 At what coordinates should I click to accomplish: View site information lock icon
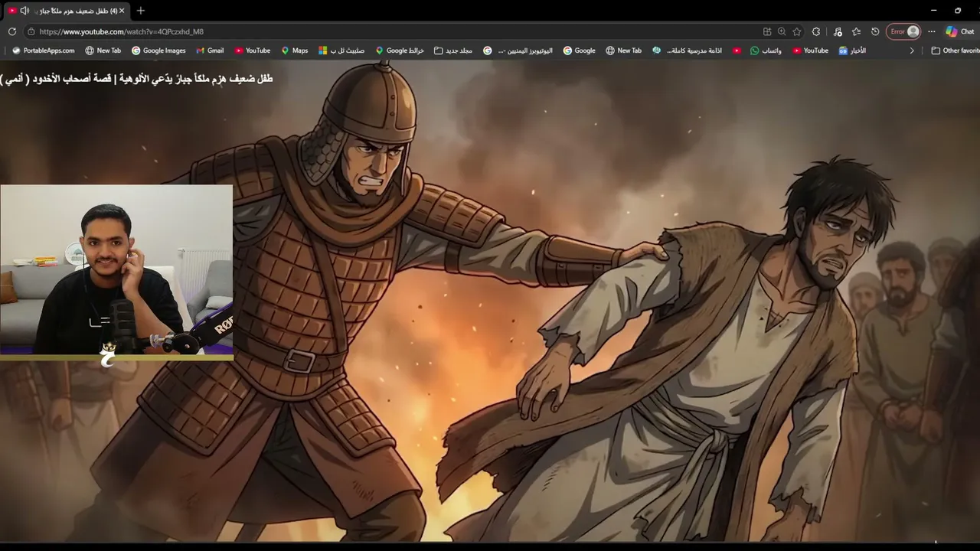click(x=31, y=31)
